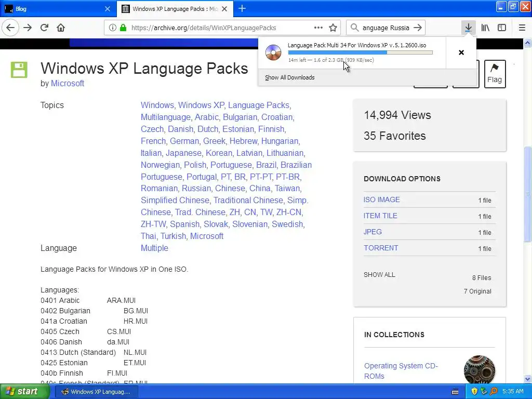Focus the search box field
The width and height of the screenshot is (532, 399).
(386, 28)
